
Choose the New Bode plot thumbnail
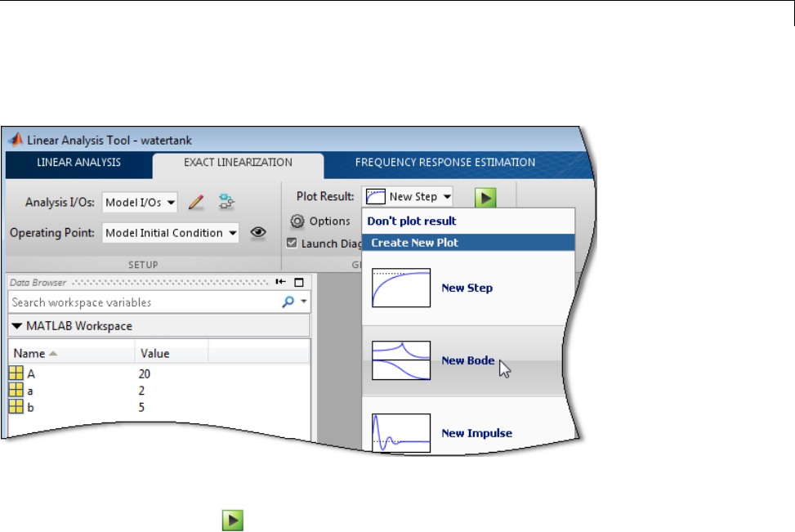[x=401, y=360]
